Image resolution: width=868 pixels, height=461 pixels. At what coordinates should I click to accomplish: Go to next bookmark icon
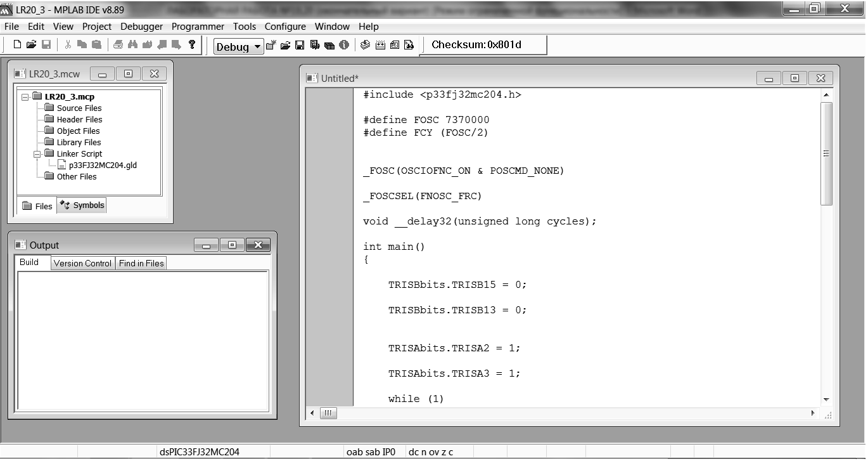point(176,44)
